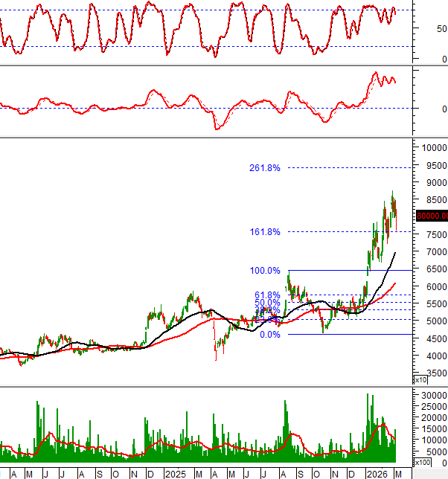
Task: Click the 3500 price axis label
Action: [430, 373]
